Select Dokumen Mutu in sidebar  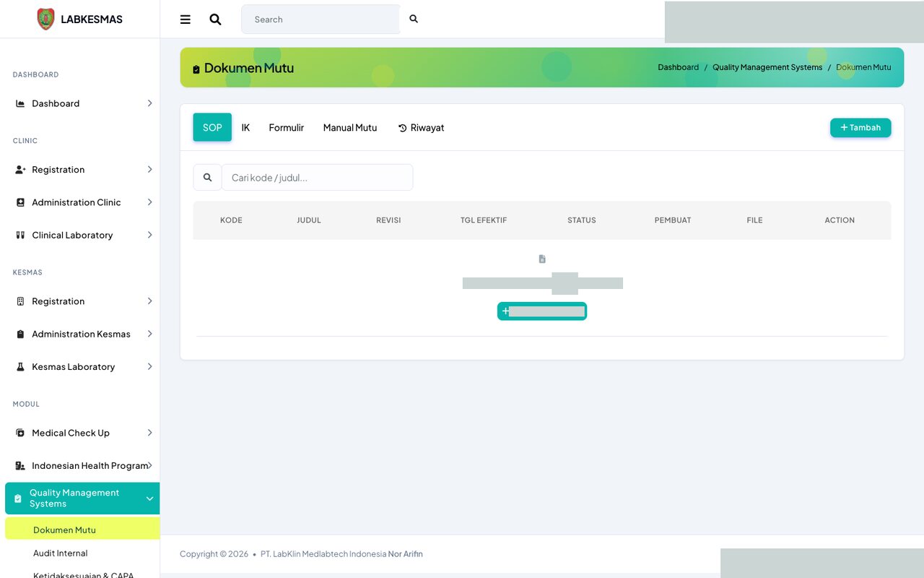(x=82, y=530)
